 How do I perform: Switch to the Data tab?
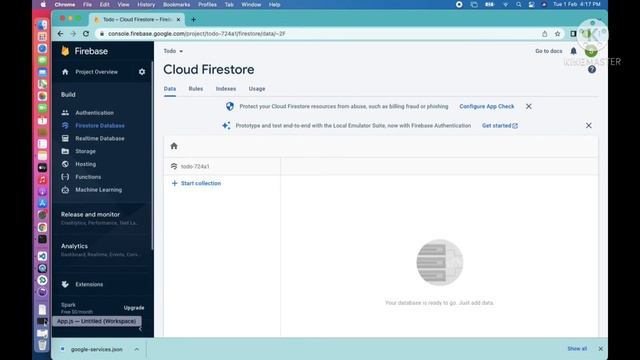point(170,89)
